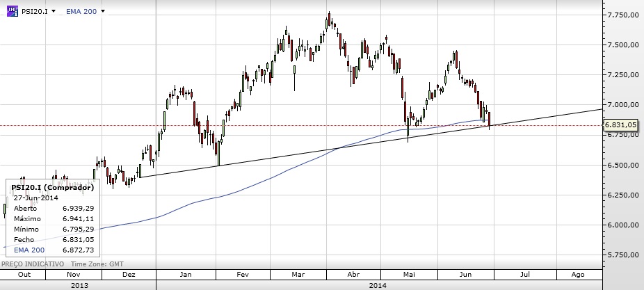The image size is (644, 290).
Task: Click the Mar month label on time axis
Action: pos(298,275)
